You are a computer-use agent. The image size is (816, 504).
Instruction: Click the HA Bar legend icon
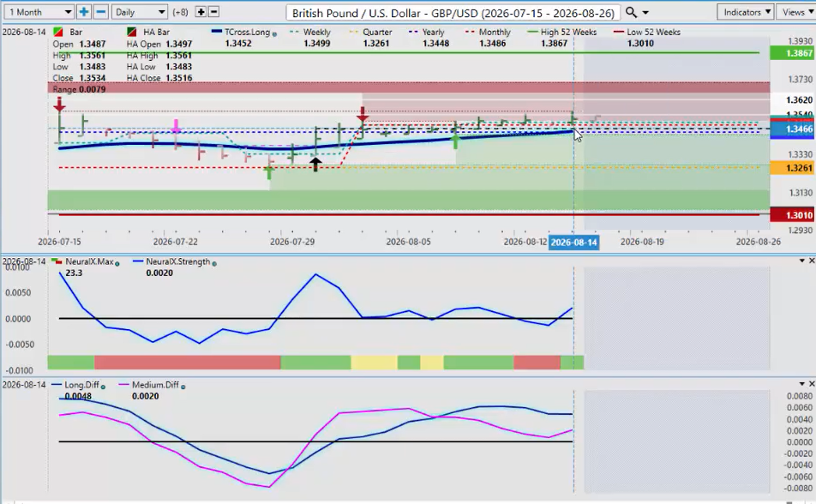pyautogui.click(x=131, y=33)
